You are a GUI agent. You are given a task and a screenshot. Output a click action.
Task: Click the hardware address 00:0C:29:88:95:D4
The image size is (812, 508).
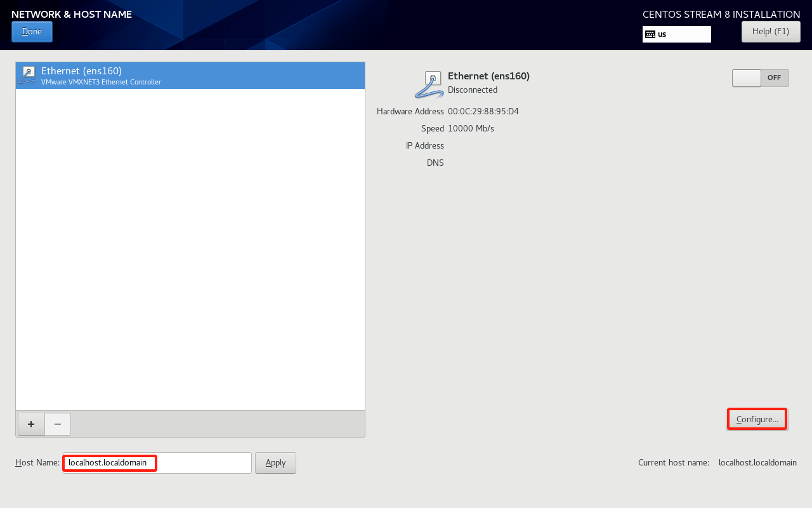[x=483, y=112]
